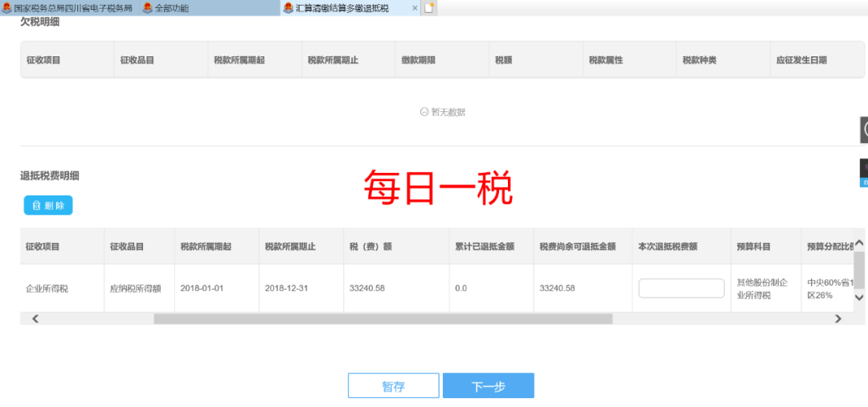Image resolution: width=868 pixels, height=407 pixels.
Task: Click the 预算科目 column header
Action: click(x=754, y=246)
